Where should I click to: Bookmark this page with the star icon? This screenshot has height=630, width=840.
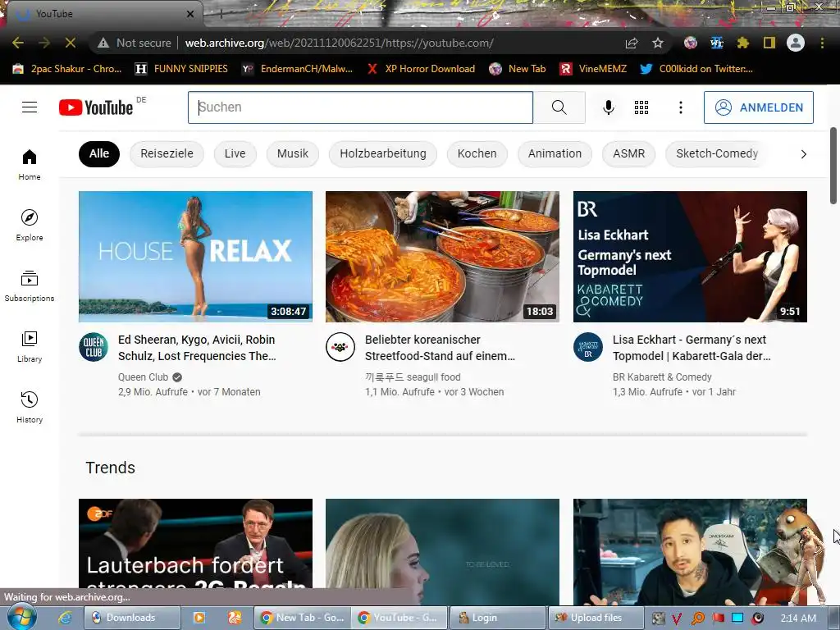point(658,43)
